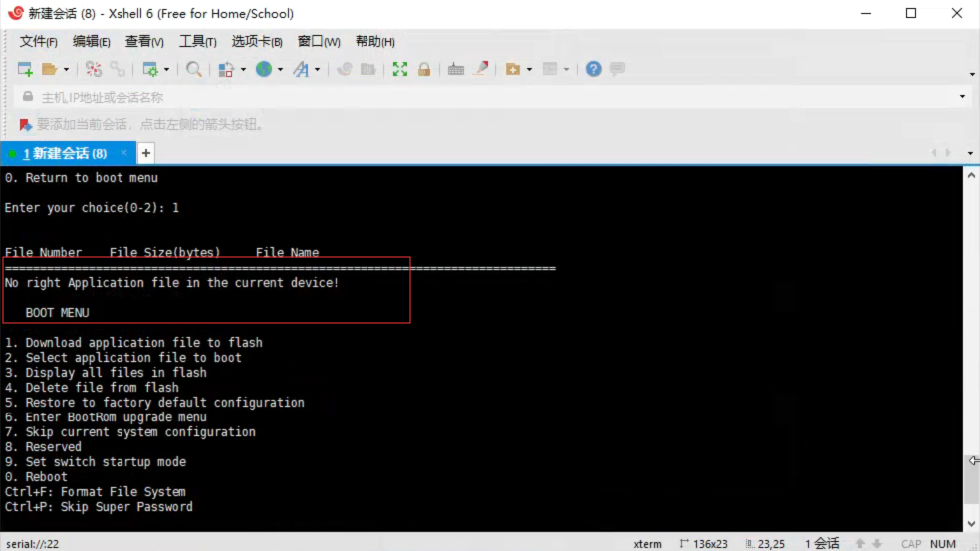This screenshot has height=551, width=980.
Task: Open the 选项卡(B) menu
Action: tap(257, 42)
